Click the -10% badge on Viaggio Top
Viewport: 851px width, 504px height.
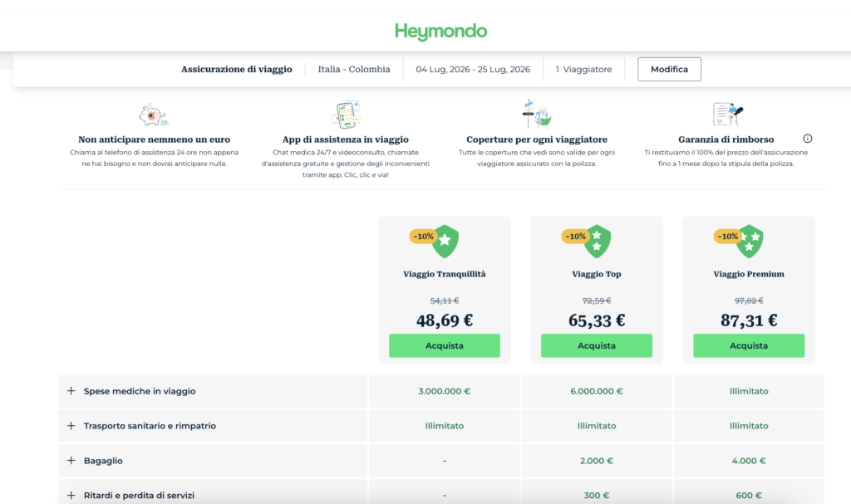pos(575,237)
